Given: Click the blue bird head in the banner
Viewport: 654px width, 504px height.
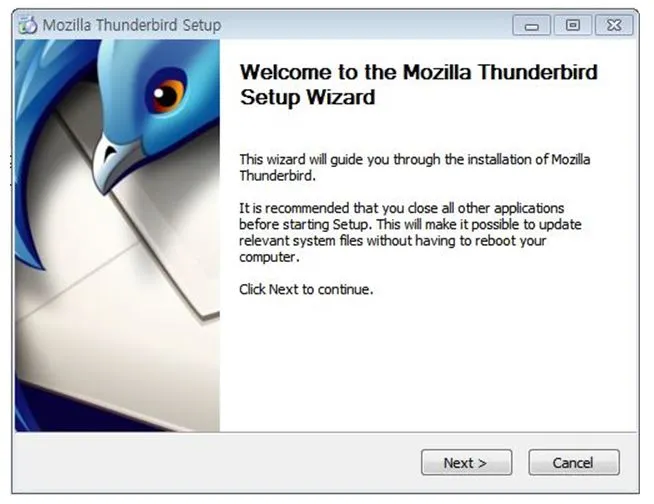Looking at the screenshot, I should coord(158,96).
